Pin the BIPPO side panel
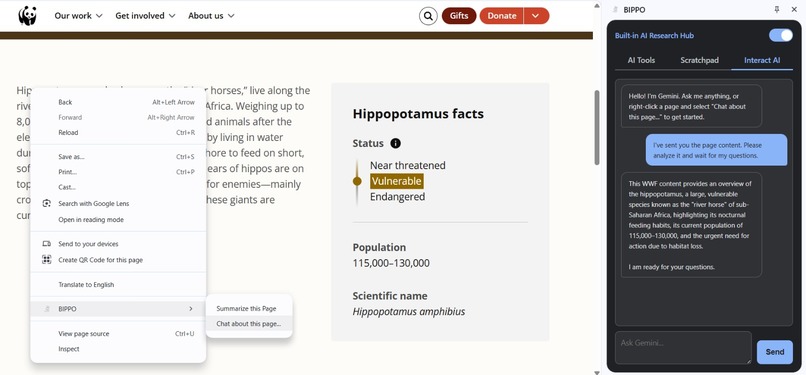Image resolution: width=806 pixels, height=375 pixels. pyautogui.click(x=777, y=10)
